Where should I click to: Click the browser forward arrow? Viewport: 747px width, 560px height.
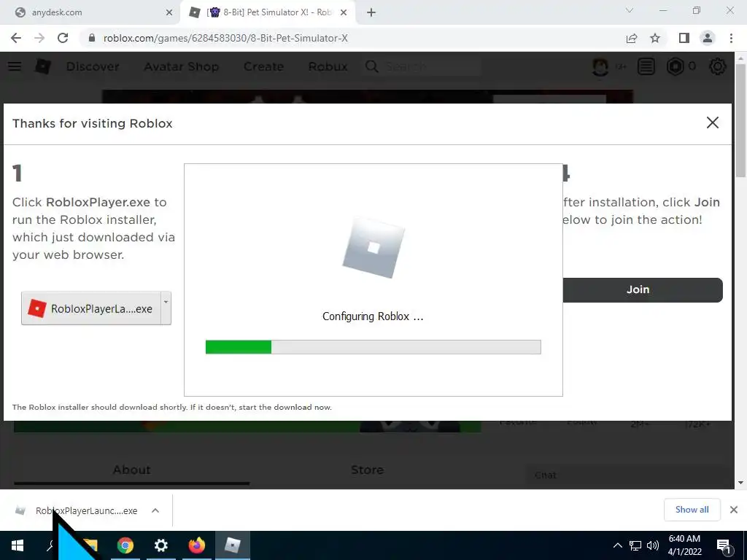click(39, 38)
